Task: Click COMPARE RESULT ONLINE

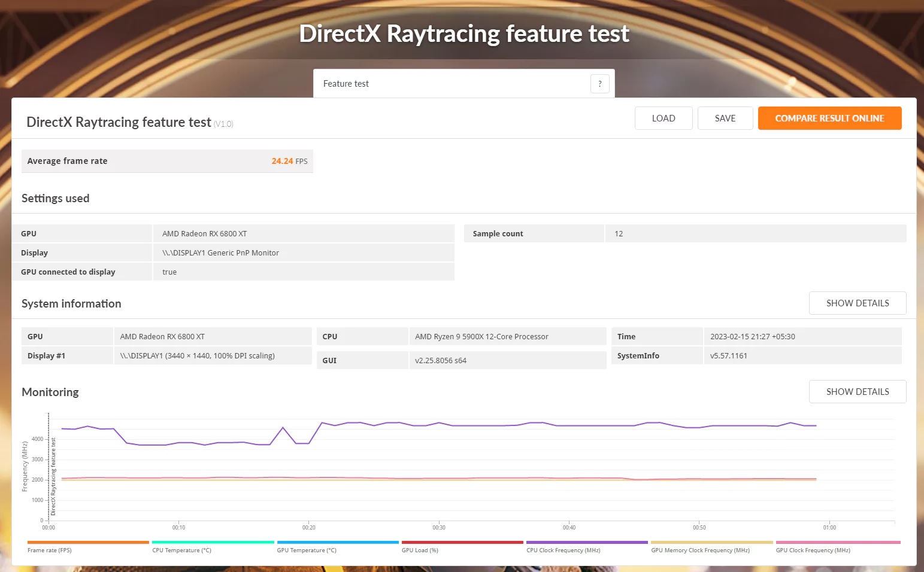Action: click(829, 118)
